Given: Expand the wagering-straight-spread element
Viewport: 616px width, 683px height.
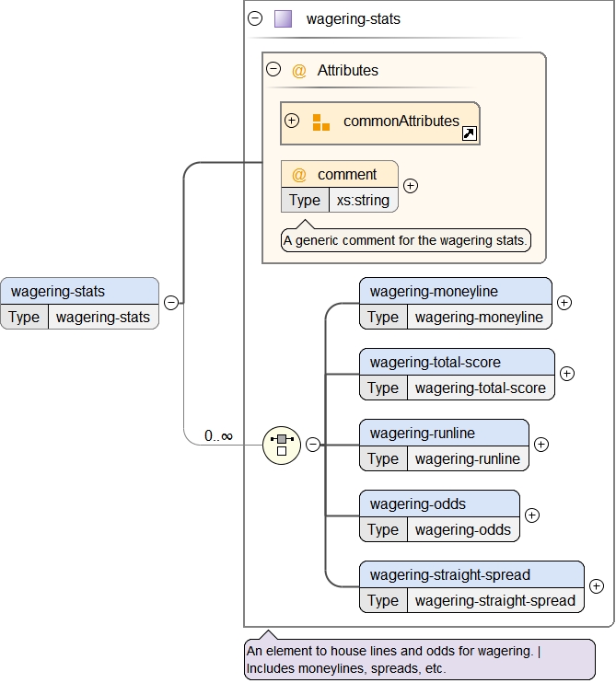Looking at the screenshot, I should [597, 586].
